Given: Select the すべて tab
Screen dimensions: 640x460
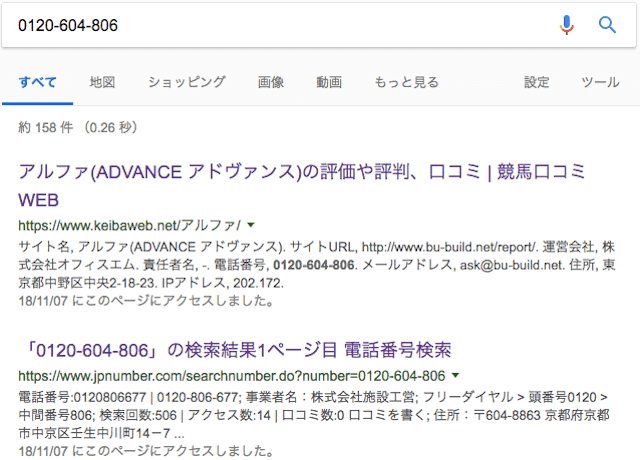Looking at the screenshot, I should 38,82.
